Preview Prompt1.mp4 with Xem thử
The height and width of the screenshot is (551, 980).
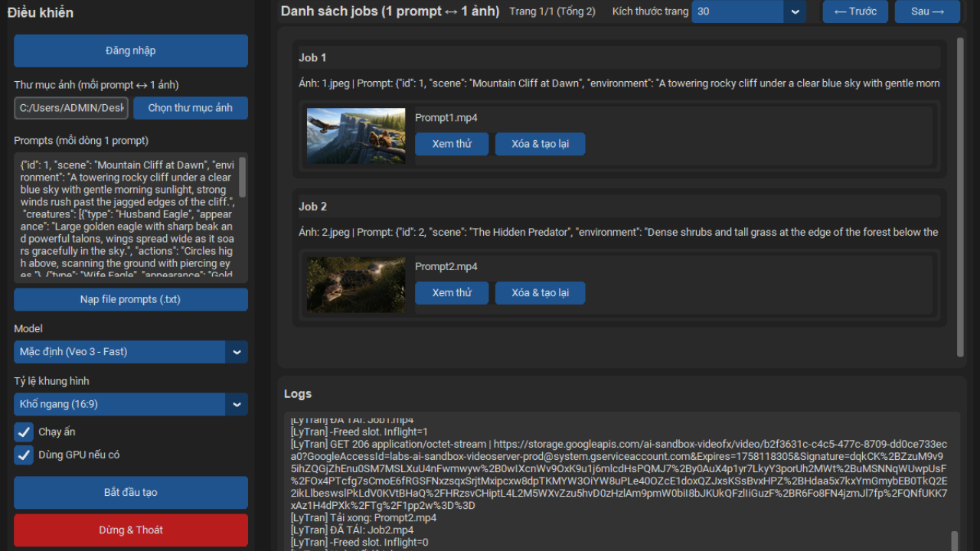point(452,144)
